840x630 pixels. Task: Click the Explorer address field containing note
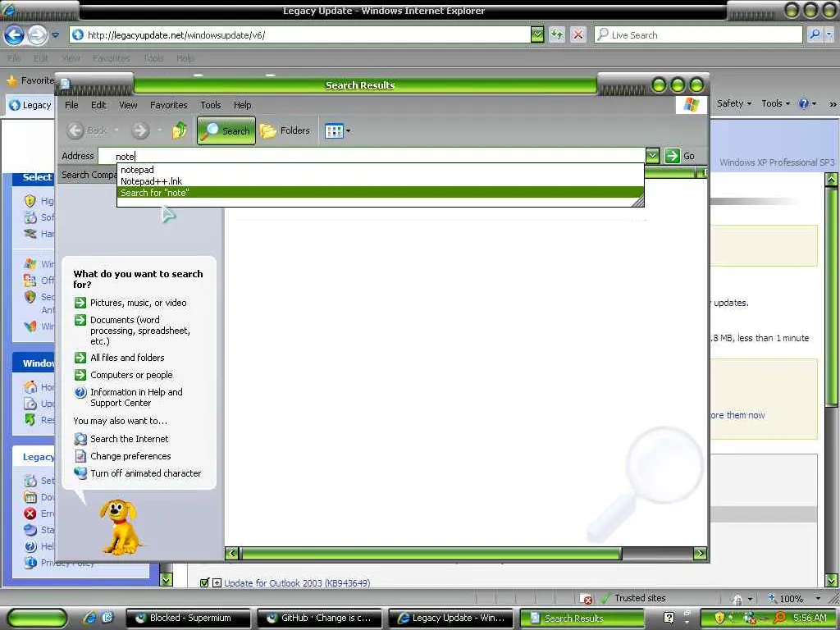pyautogui.click(x=372, y=156)
